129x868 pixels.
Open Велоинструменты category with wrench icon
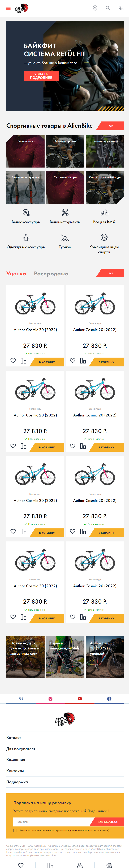click(65, 217)
